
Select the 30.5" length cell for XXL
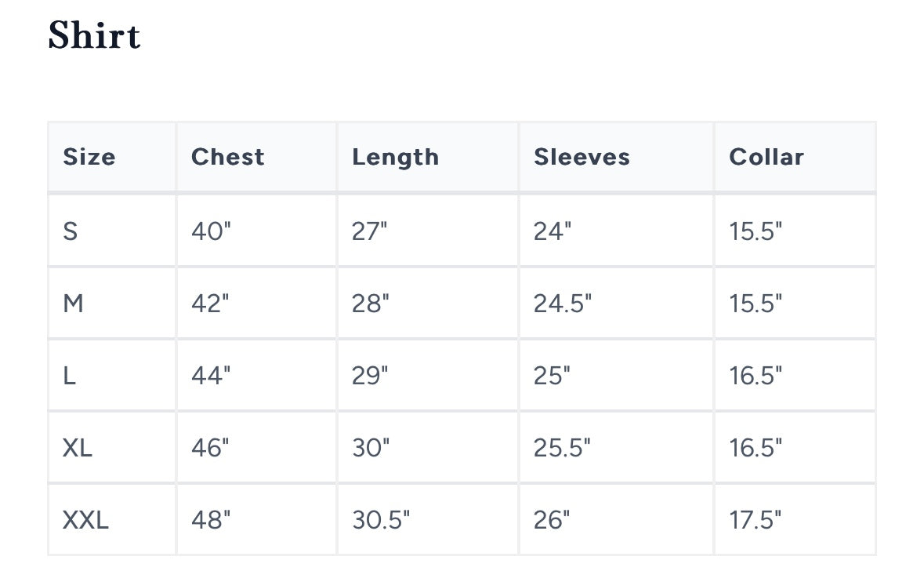[x=381, y=520]
